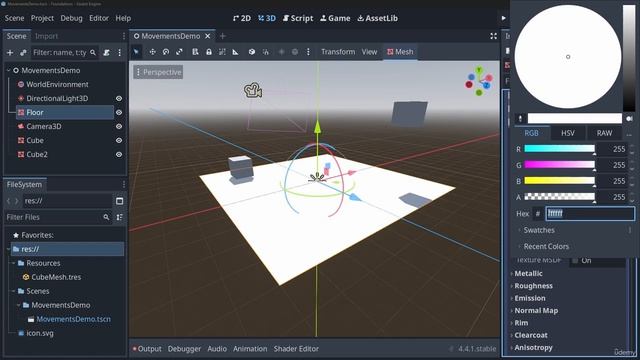Click the list-selectable-nodes toolbar icon

(195, 52)
